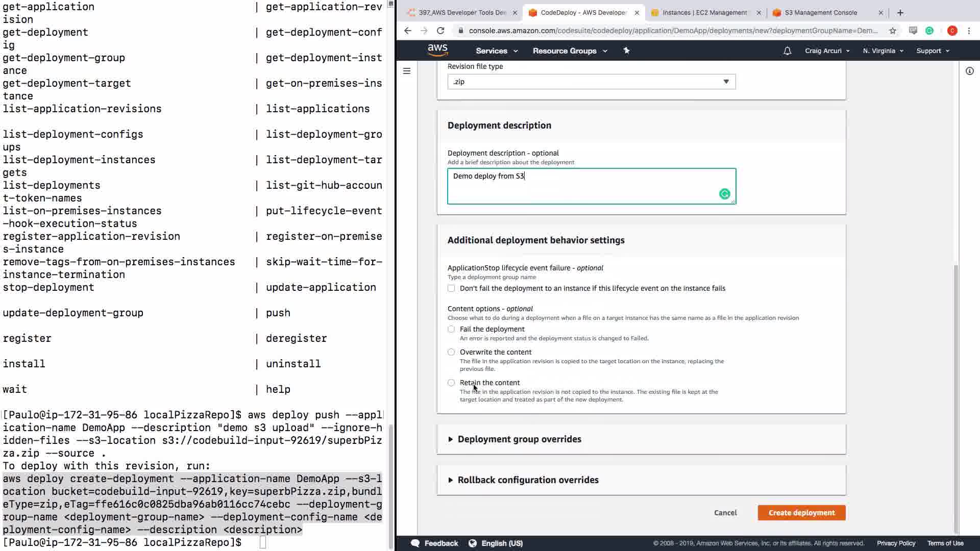Open the Revision file type dropdown
The width and height of the screenshot is (980, 551).
pyautogui.click(x=591, y=82)
